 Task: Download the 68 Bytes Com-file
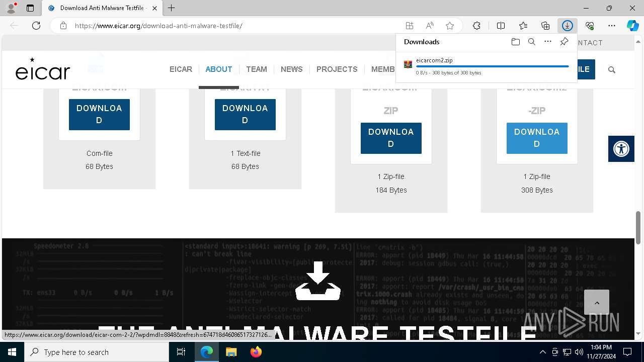click(x=99, y=114)
